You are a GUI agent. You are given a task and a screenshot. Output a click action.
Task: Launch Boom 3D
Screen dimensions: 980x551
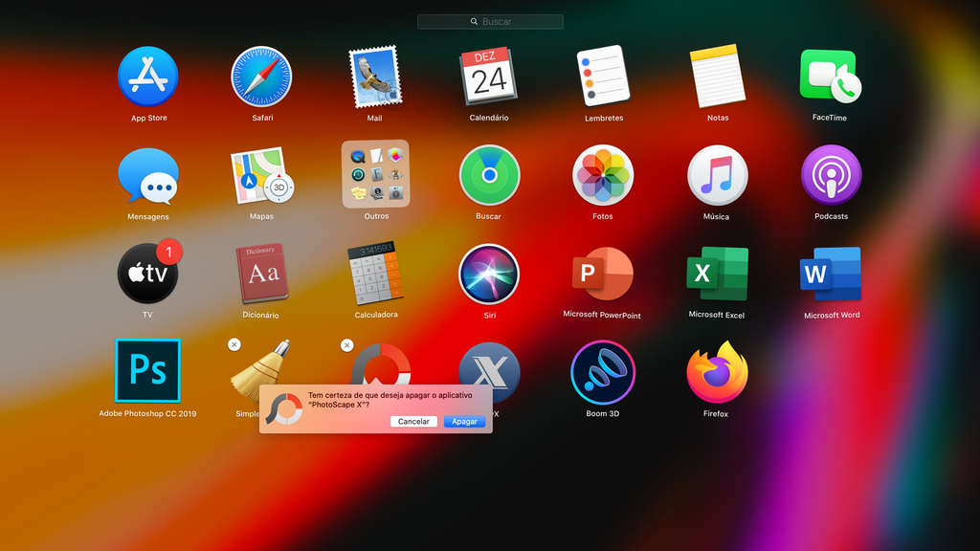(603, 372)
